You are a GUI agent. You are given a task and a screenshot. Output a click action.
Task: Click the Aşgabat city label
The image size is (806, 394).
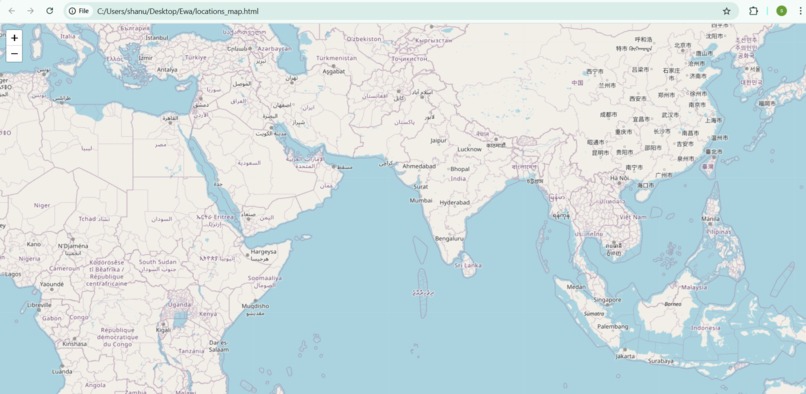point(334,71)
